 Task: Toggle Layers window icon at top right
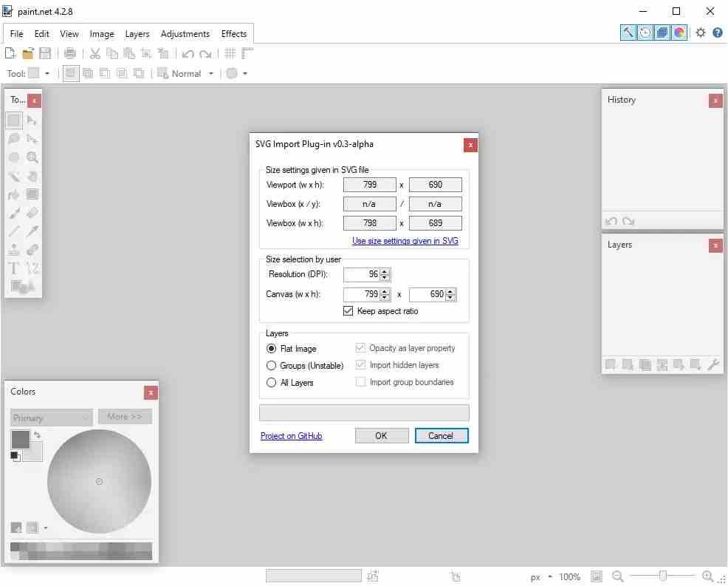[x=662, y=33]
